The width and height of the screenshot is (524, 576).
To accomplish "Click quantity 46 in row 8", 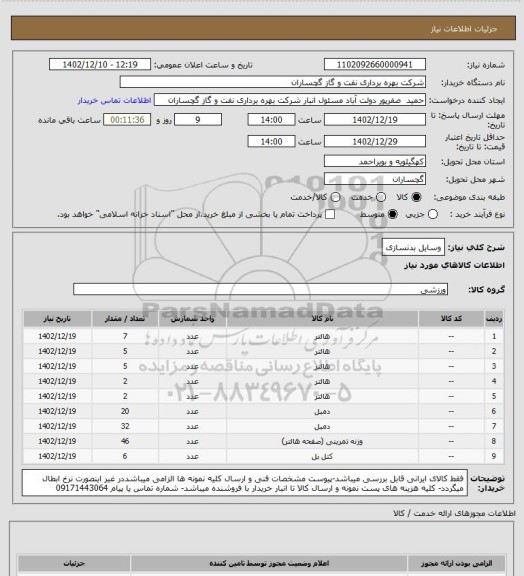I will 125,441.
